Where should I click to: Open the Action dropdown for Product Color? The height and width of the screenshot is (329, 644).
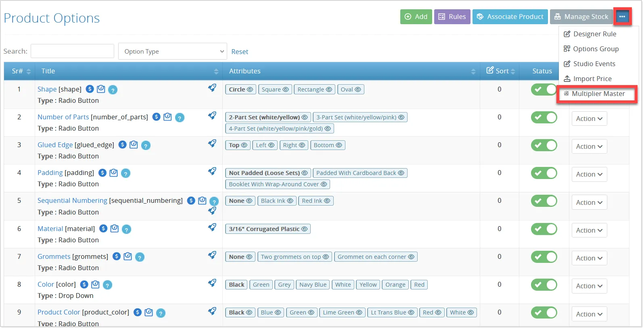[589, 314]
